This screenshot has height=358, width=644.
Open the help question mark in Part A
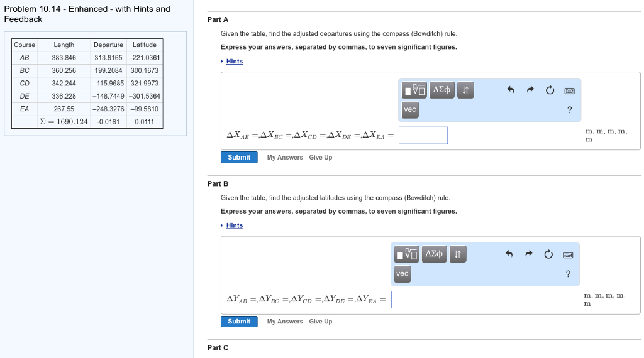point(569,109)
